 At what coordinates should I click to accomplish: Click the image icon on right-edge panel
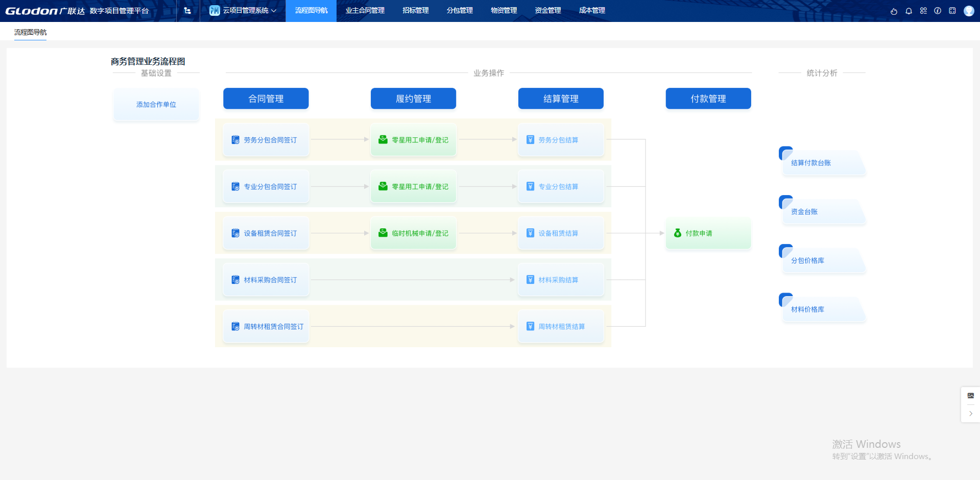coord(970,396)
